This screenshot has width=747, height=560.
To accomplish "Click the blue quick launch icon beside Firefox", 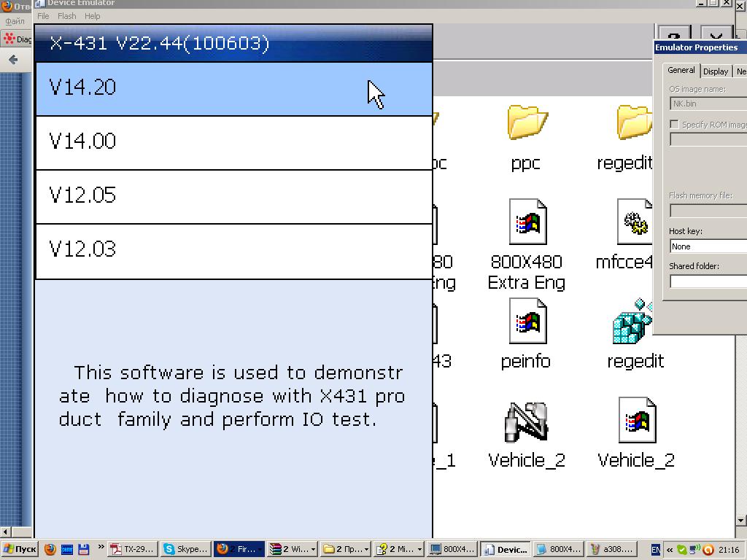I will 67,549.
